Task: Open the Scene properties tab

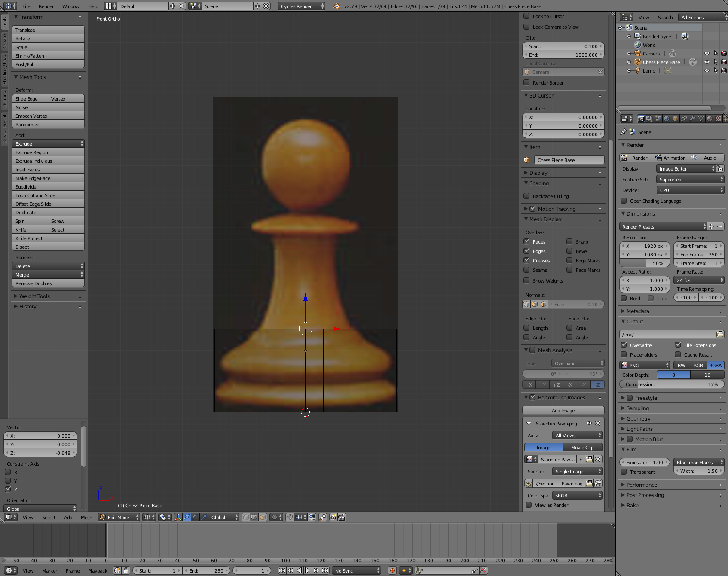Action: [658, 119]
